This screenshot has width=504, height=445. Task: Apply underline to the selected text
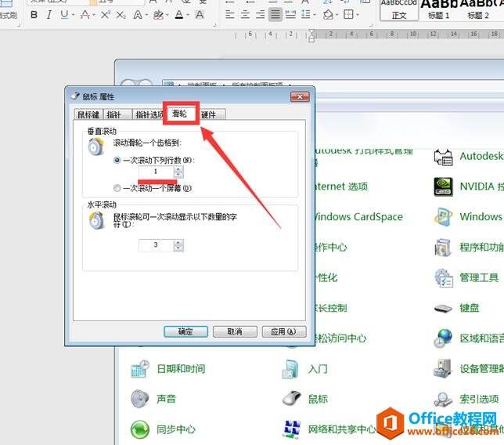[x=64, y=14]
